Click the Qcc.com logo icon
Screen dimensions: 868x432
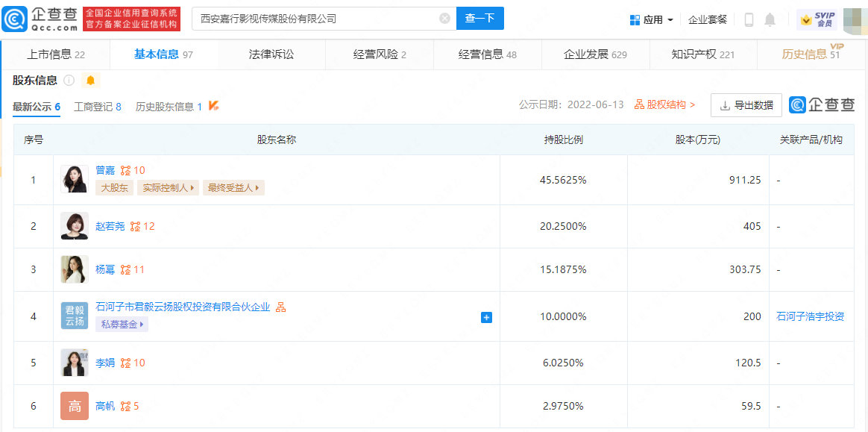[x=15, y=19]
